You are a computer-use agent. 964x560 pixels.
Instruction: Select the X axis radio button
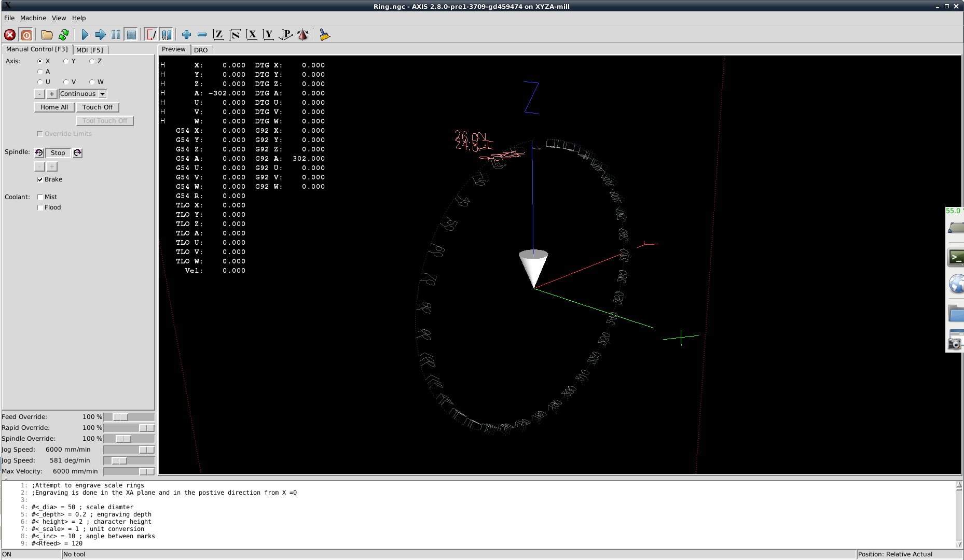pyautogui.click(x=40, y=61)
